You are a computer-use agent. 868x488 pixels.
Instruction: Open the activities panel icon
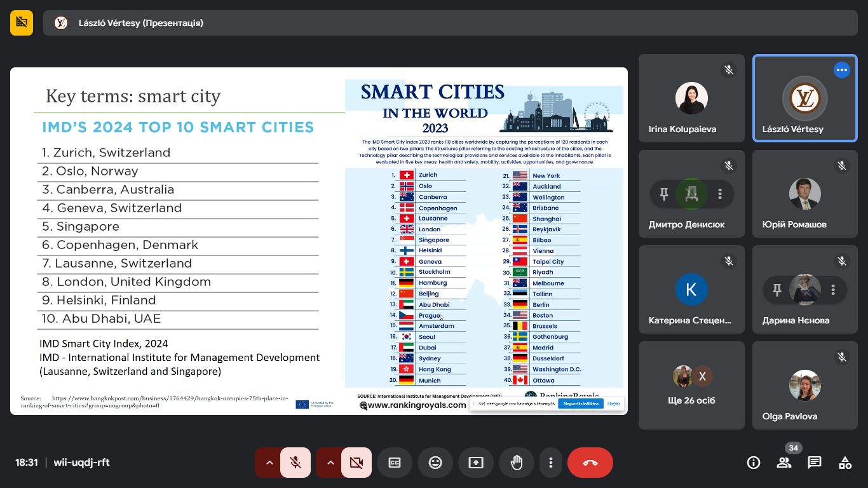tap(845, 463)
